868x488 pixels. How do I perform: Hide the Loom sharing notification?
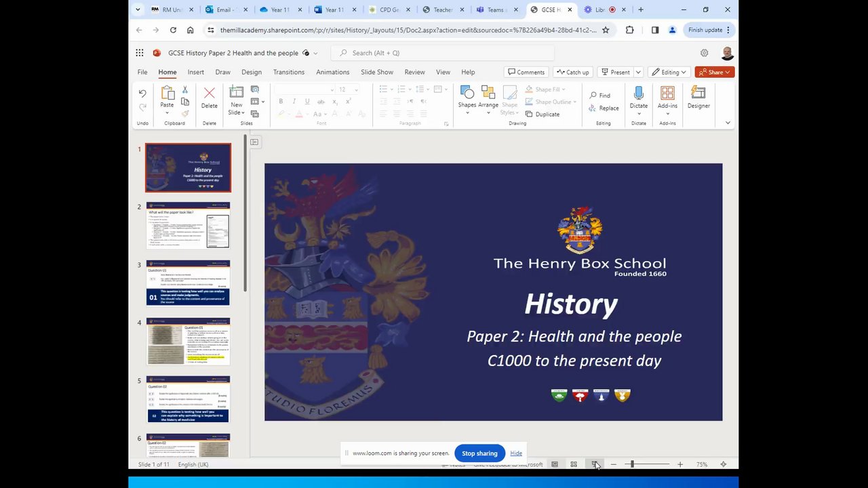(516, 453)
